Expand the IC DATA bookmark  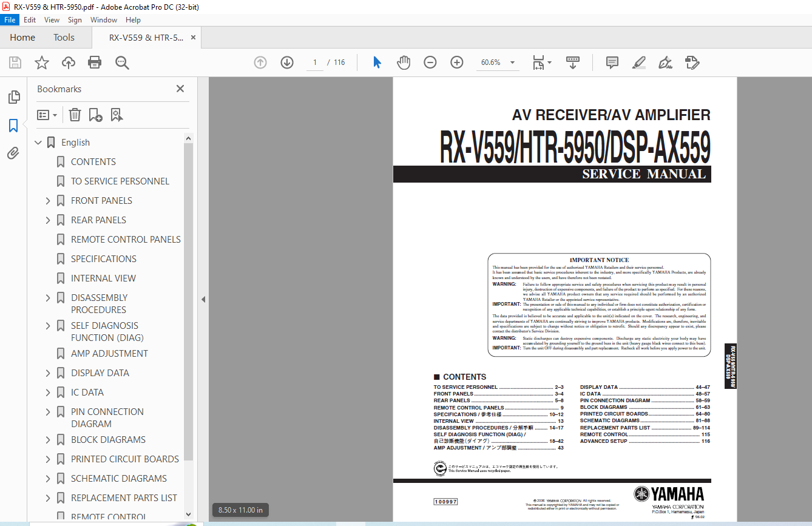click(48, 393)
